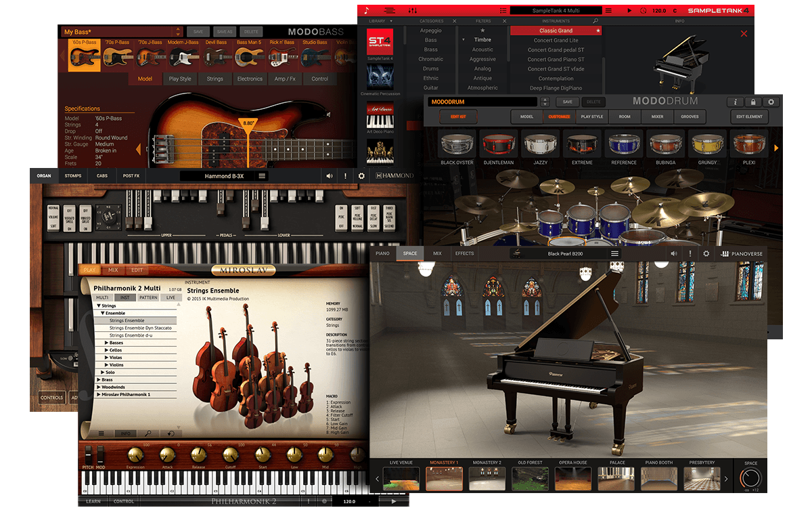Click the Pianoverse keyboard logo icon
This screenshot has width=812, height=508.
tap(724, 253)
